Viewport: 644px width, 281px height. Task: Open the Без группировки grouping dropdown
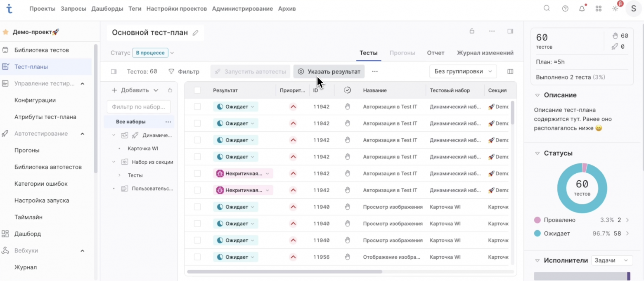pyautogui.click(x=463, y=71)
